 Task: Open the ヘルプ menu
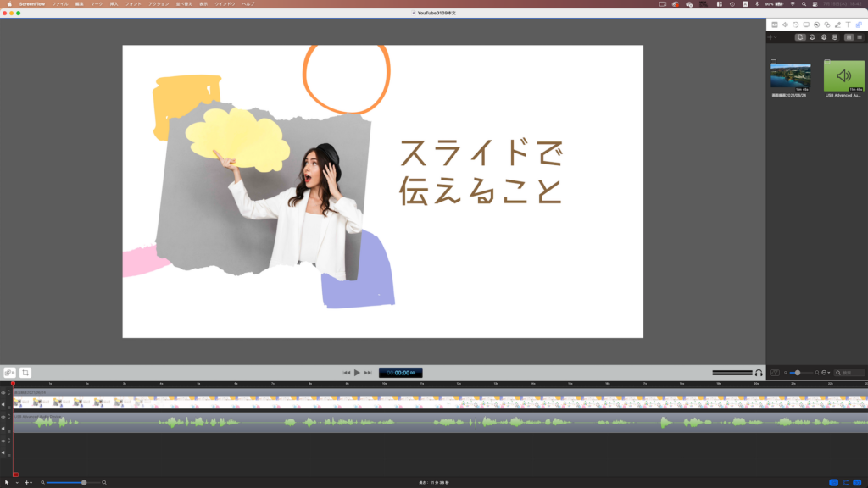pos(248,3)
